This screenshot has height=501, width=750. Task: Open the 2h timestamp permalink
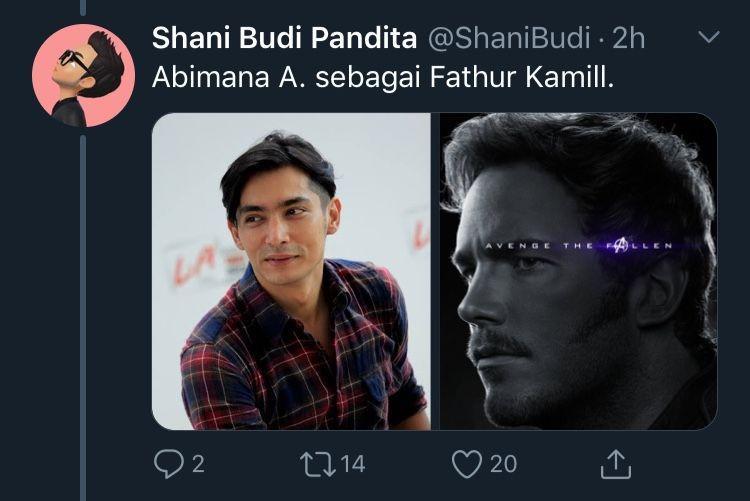tap(629, 38)
